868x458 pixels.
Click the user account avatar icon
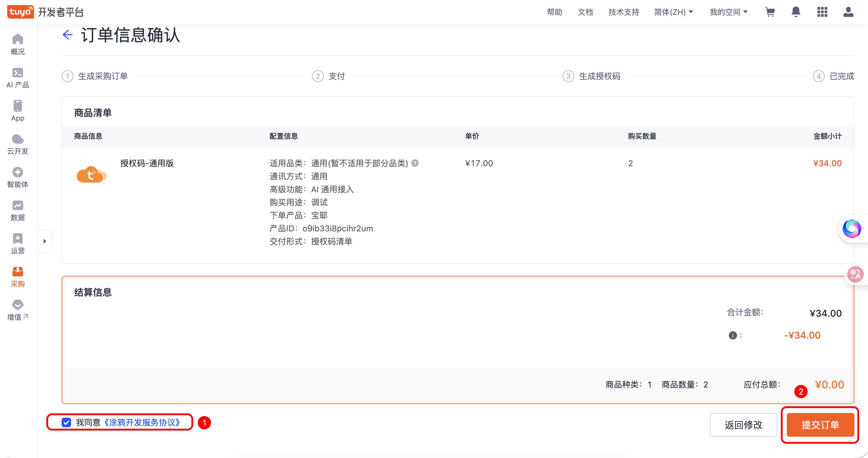pyautogui.click(x=848, y=12)
